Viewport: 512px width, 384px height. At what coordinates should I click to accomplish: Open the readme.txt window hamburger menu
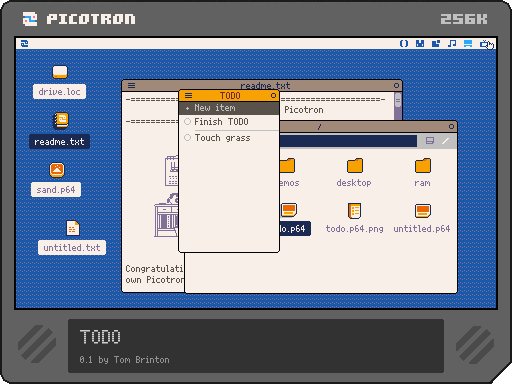pyautogui.click(x=131, y=85)
